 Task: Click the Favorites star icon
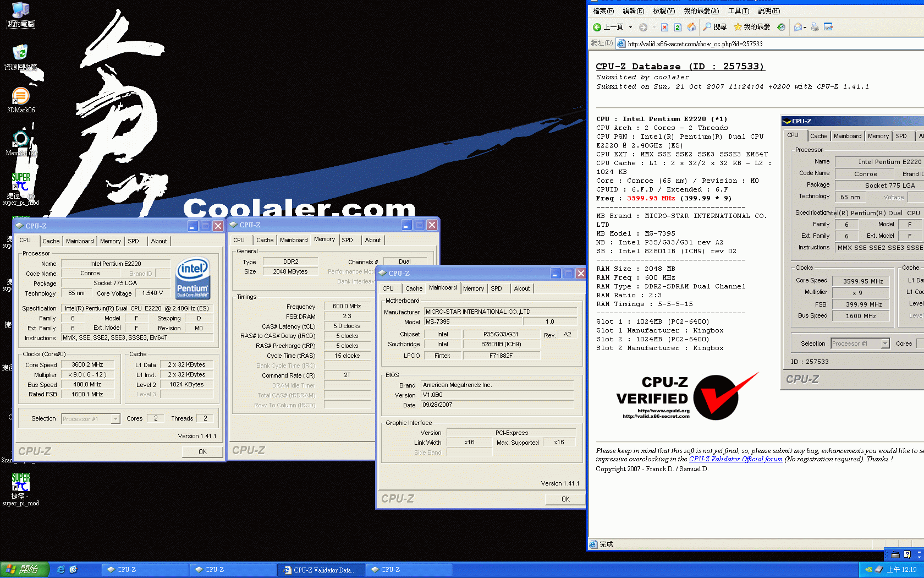pyautogui.click(x=738, y=27)
